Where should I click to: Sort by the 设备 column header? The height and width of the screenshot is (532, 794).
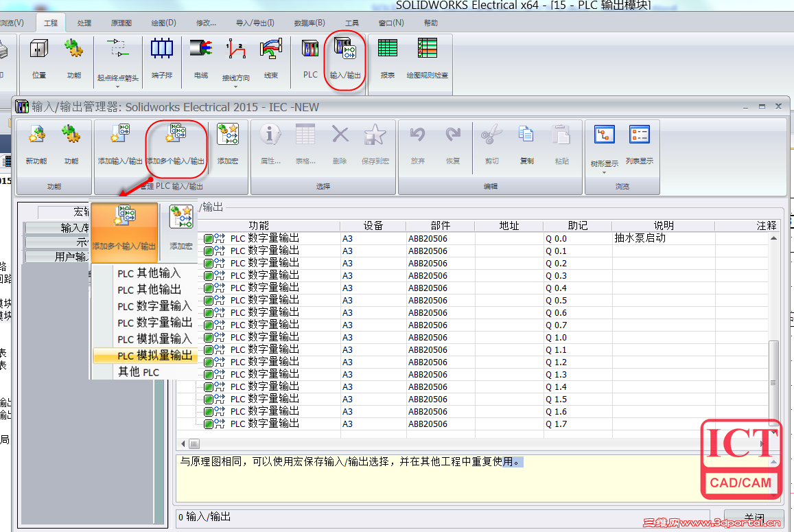(x=373, y=225)
